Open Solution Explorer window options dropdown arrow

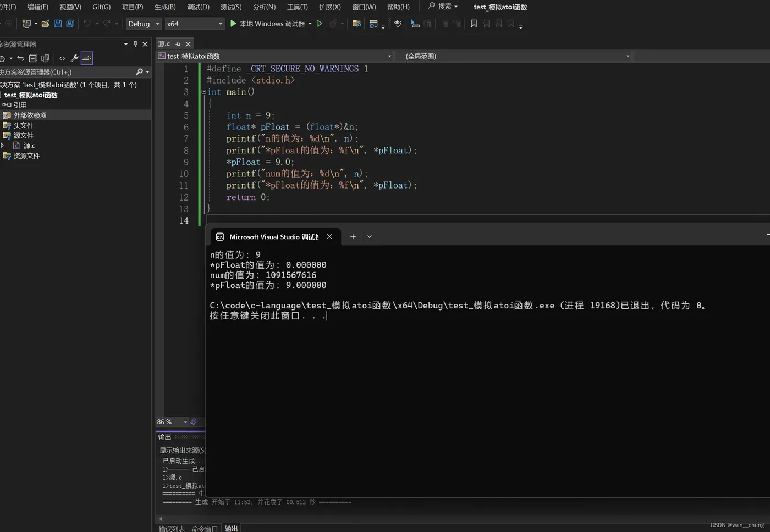[126, 44]
